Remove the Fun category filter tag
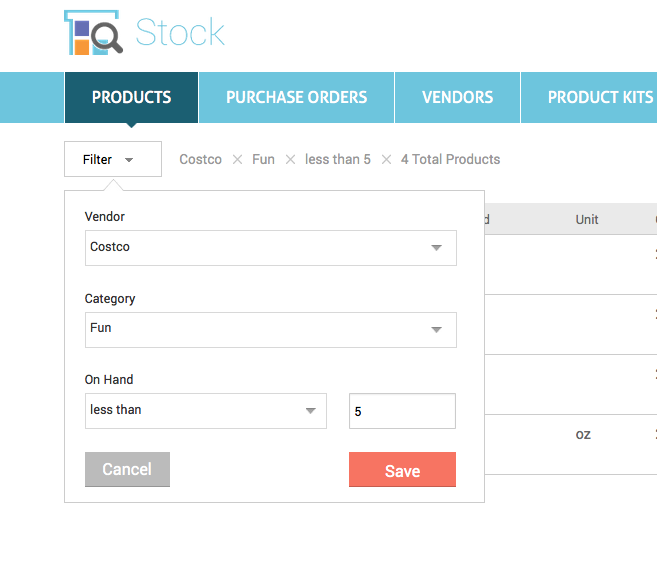Image resolution: width=657 pixels, height=573 pixels. click(290, 160)
